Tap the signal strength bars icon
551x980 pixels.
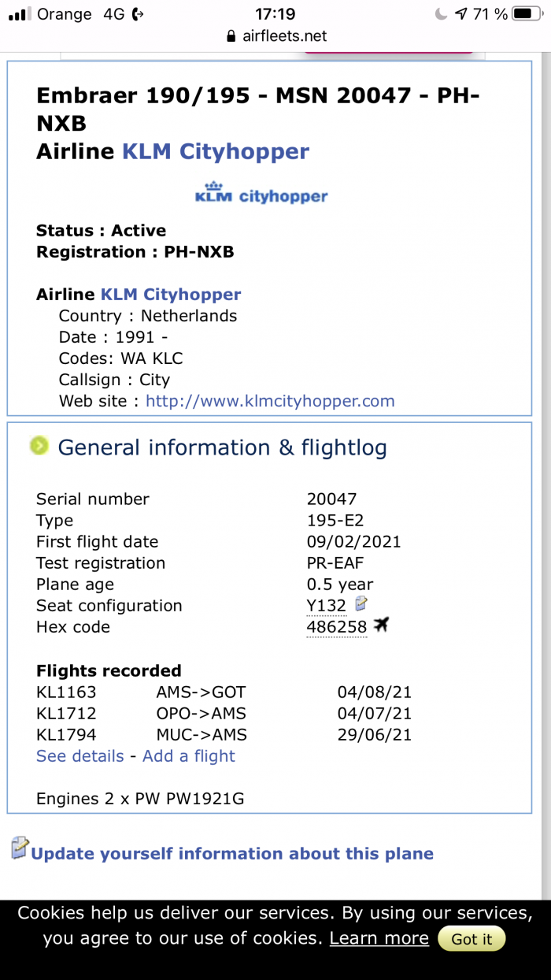pos(19,14)
